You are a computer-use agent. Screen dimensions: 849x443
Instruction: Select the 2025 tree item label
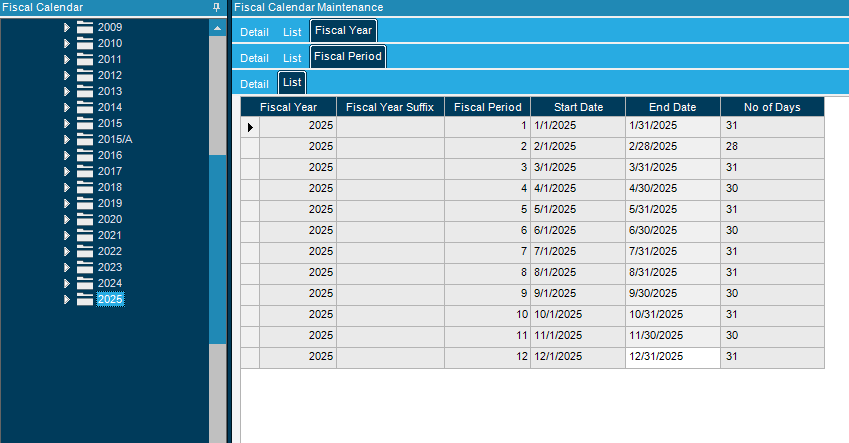tap(110, 299)
